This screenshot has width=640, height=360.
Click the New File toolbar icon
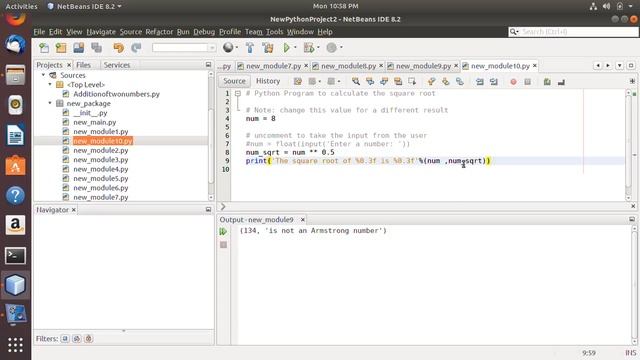(44, 48)
